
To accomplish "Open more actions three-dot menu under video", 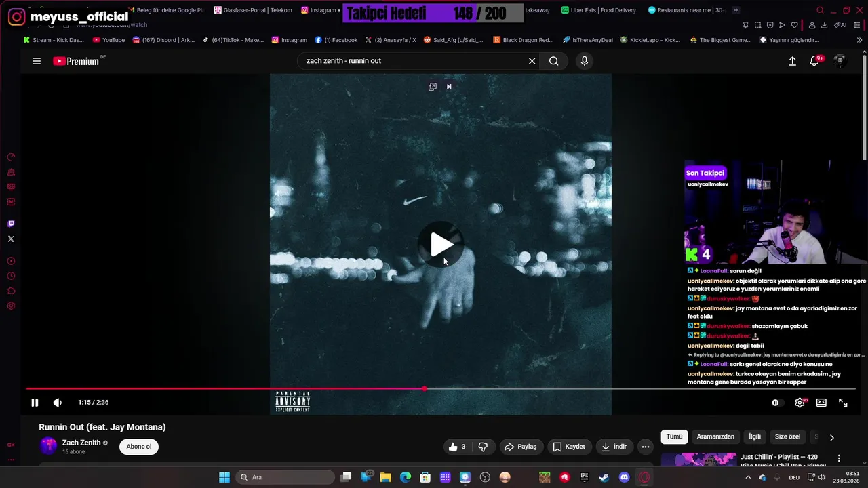I will click(646, 447).
